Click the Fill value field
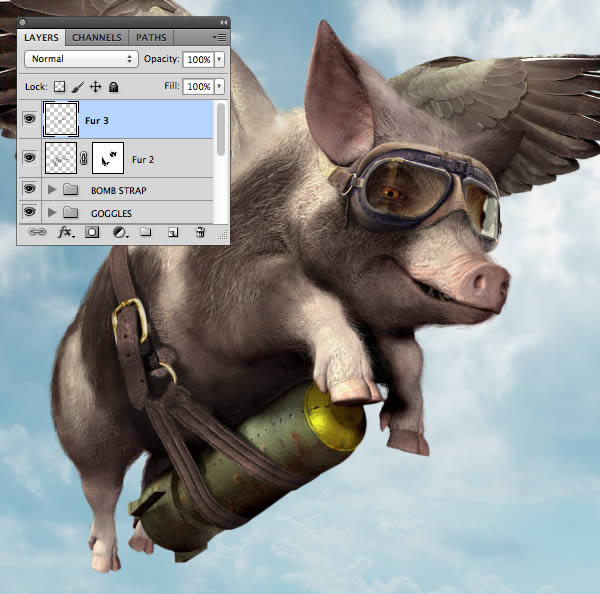Viewport: 600px width, 594px height. point(198,86)
